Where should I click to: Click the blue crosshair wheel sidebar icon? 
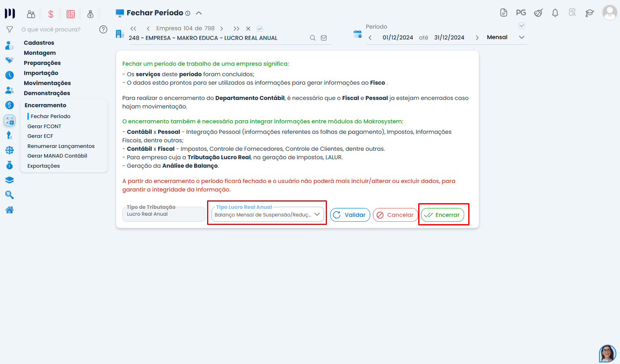click(x=9, y=150)
